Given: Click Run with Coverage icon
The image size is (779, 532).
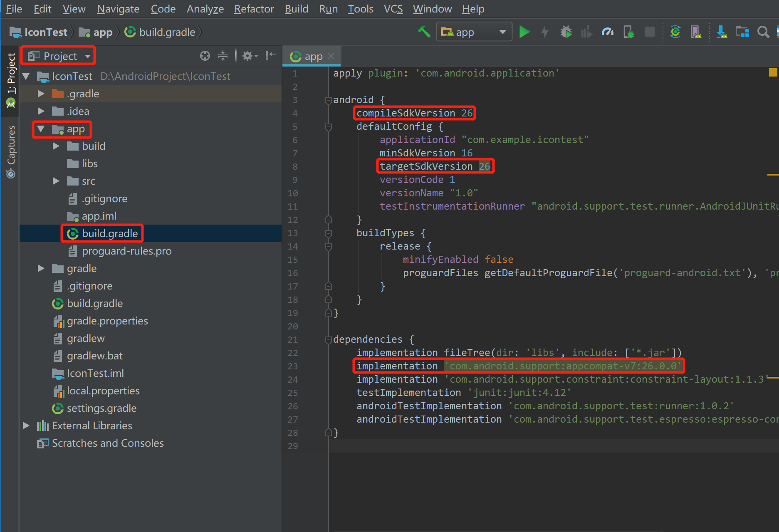Looking at the screenshot, I should (586, 32).
